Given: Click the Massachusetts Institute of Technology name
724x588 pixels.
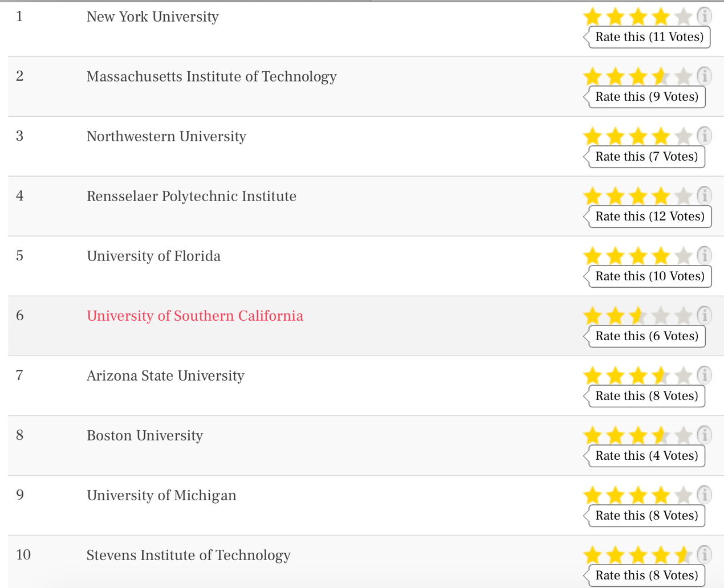Looking at the screenshot, I should point(211,76).
